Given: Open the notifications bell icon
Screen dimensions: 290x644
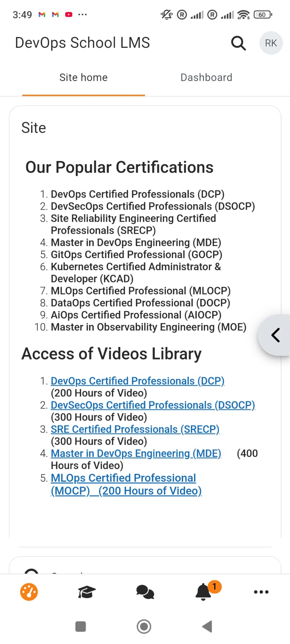Looking at the screenshot, I should click(x=204, y=591).
